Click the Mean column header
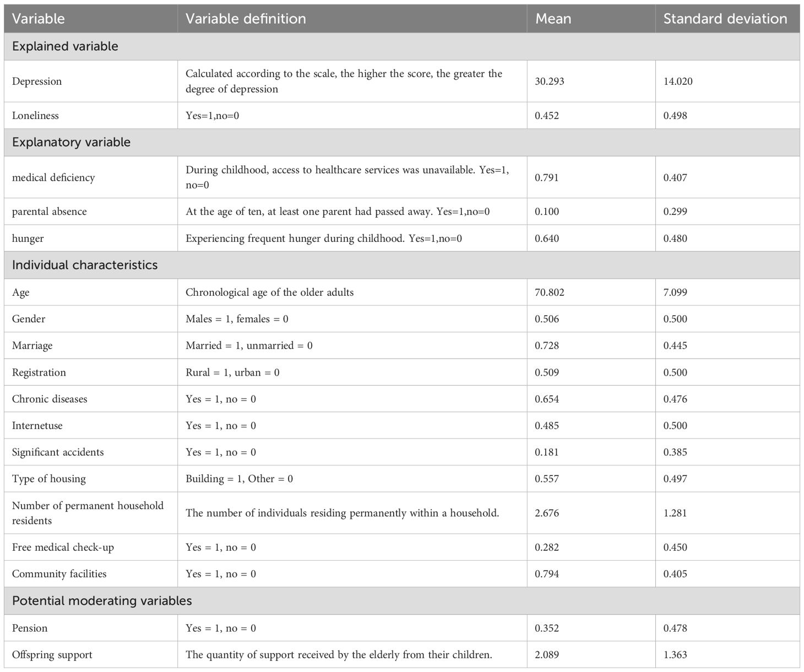Image resolution: width=804 pixels, height=672 pixels. point(553,19)
